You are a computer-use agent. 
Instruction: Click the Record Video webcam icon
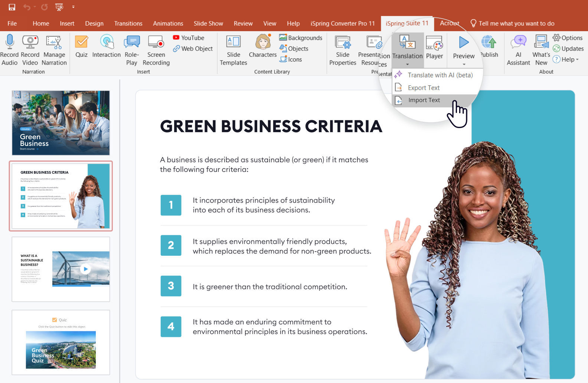click(30, 42)
